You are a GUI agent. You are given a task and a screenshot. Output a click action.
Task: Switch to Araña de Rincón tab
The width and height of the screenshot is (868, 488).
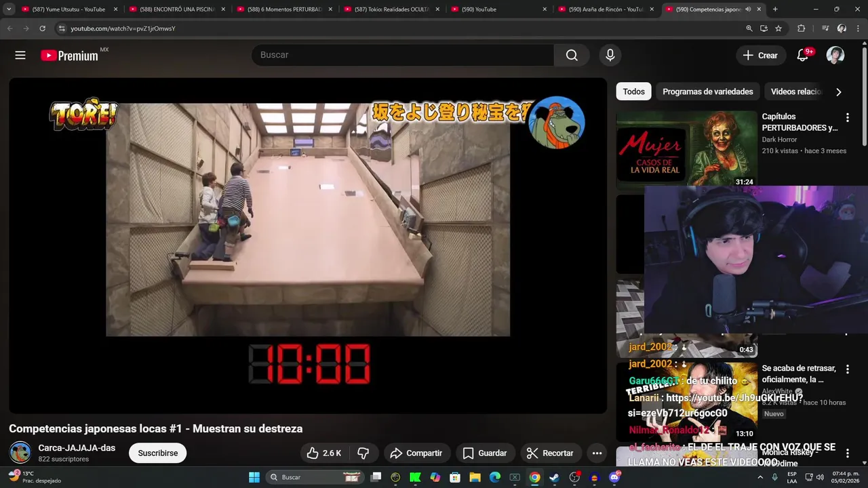606,9
